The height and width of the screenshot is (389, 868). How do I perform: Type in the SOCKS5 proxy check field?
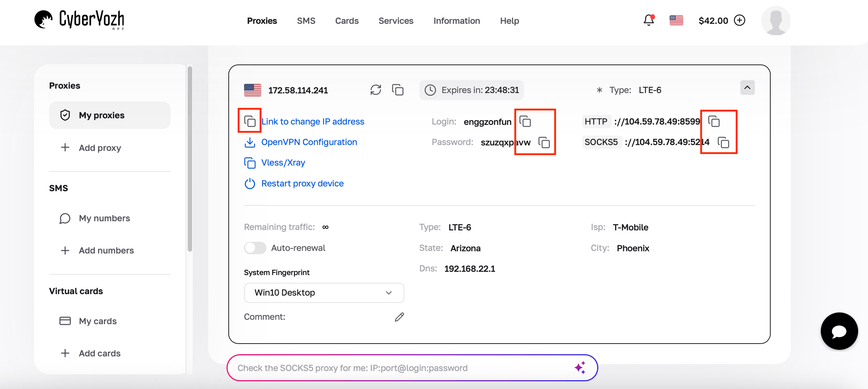click(x=403, y=368)
